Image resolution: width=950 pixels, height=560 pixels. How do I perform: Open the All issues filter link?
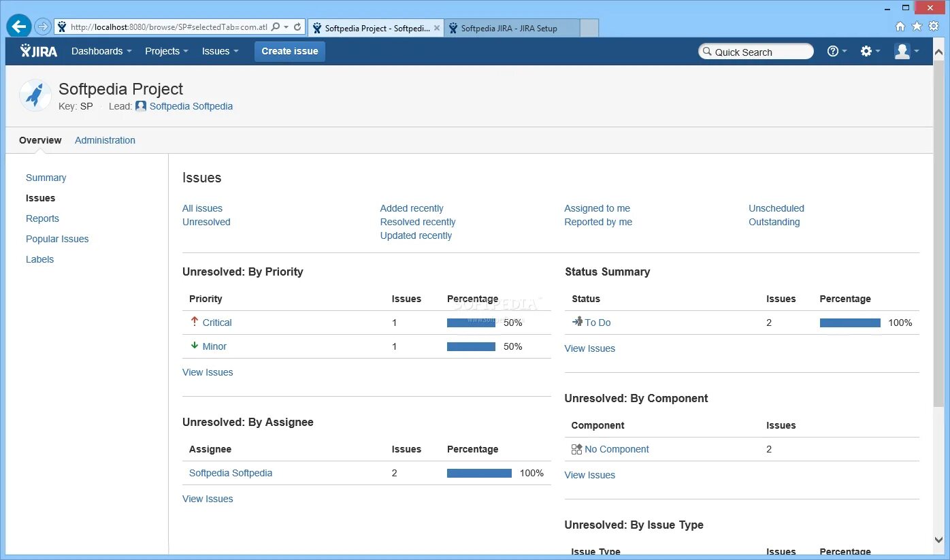[202, 208]
